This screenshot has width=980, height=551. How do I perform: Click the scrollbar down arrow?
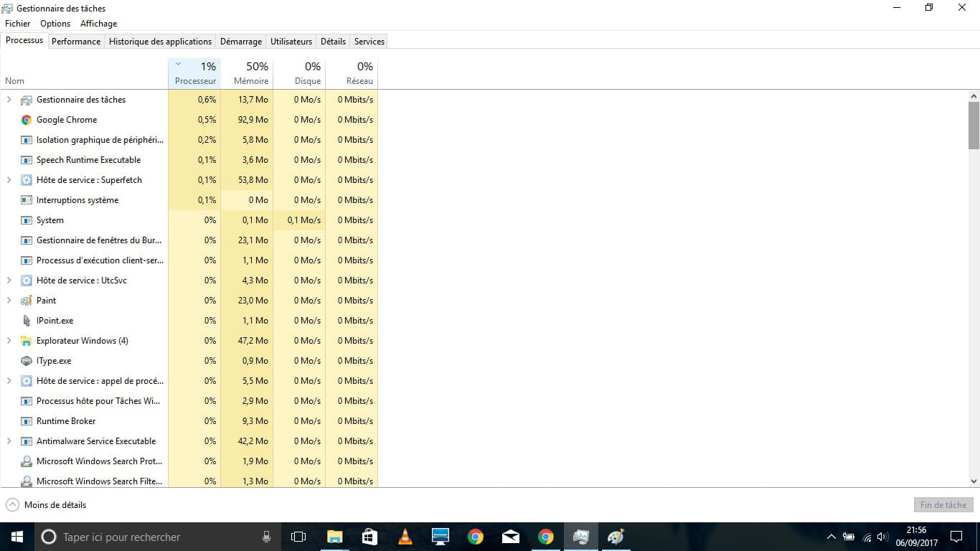point(974,481)
